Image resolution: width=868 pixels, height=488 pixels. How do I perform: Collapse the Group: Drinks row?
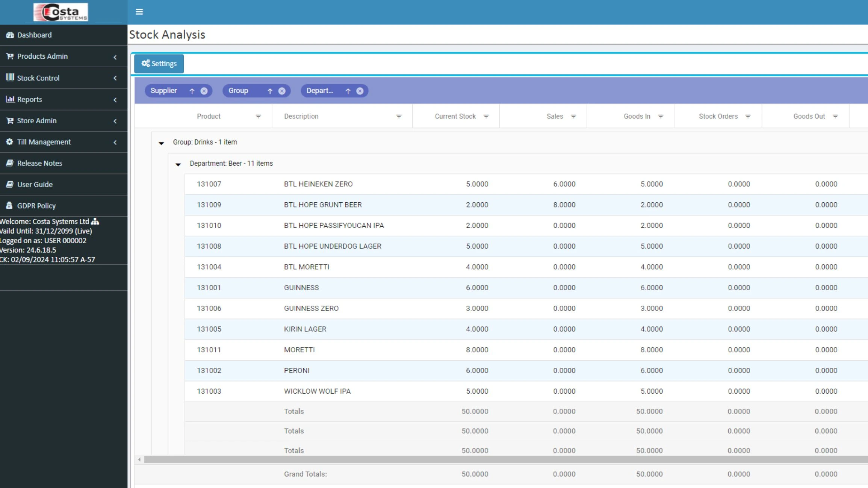(x=161, y=143)
